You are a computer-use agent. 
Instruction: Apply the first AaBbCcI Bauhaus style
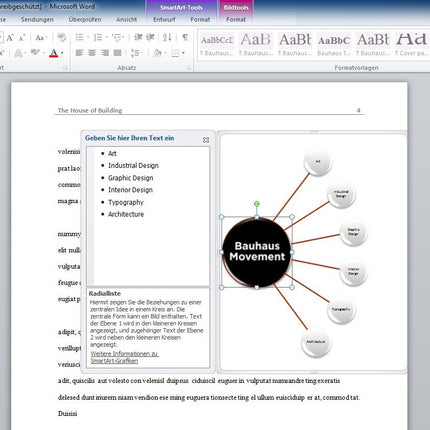pos(217,44)
